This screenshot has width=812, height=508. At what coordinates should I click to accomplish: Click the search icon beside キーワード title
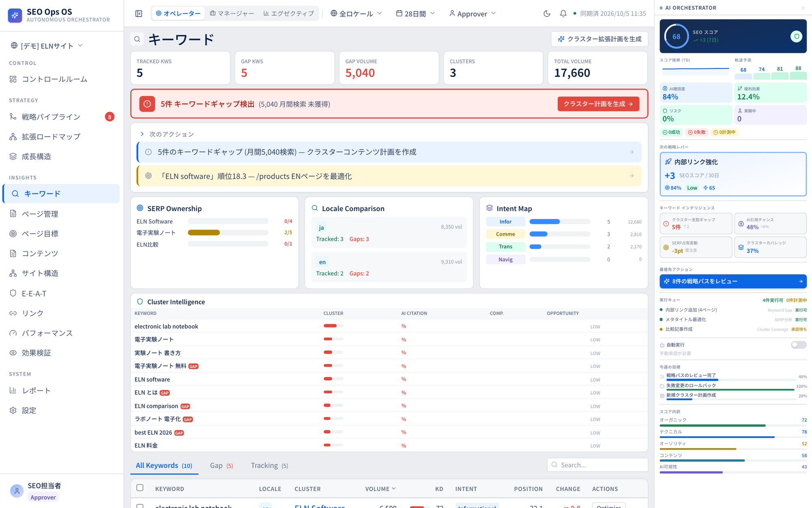pyautogui.click(x=137, y=39)
